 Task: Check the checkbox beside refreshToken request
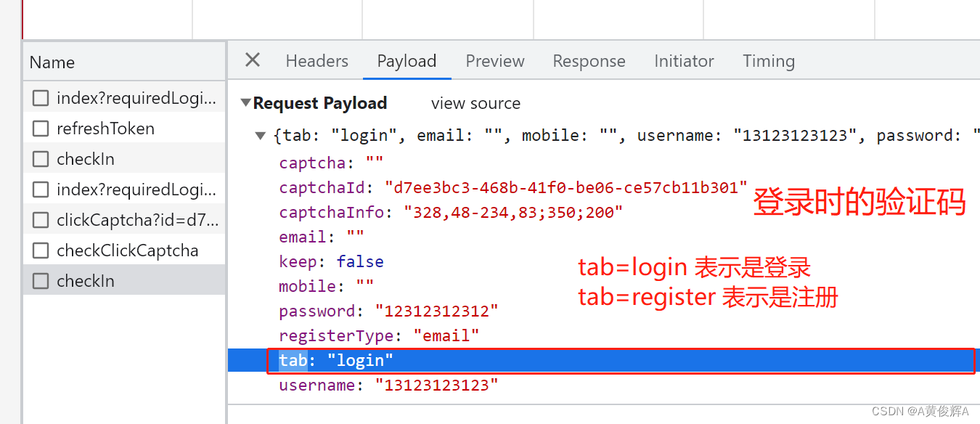(x=41, y=128)
